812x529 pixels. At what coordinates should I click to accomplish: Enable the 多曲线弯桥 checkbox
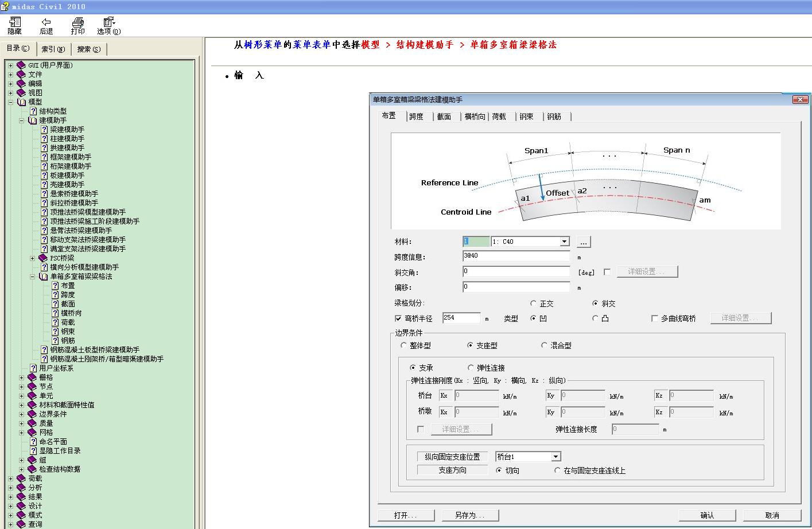pos(654,318)
